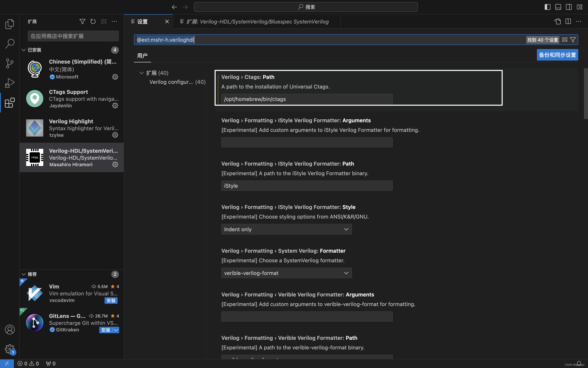Clear extensions search results icon
This screenshot has width=588, height=368.
coord(104,21)
